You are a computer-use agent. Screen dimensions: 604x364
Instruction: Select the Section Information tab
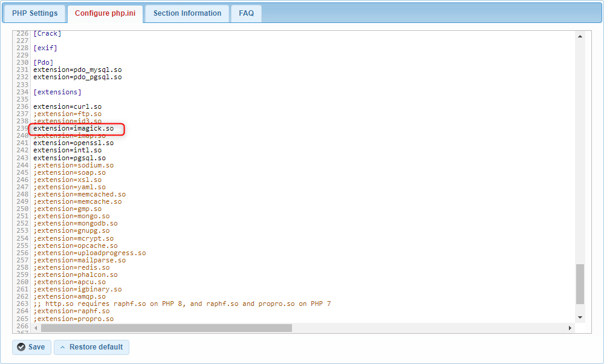pos(186,13)
